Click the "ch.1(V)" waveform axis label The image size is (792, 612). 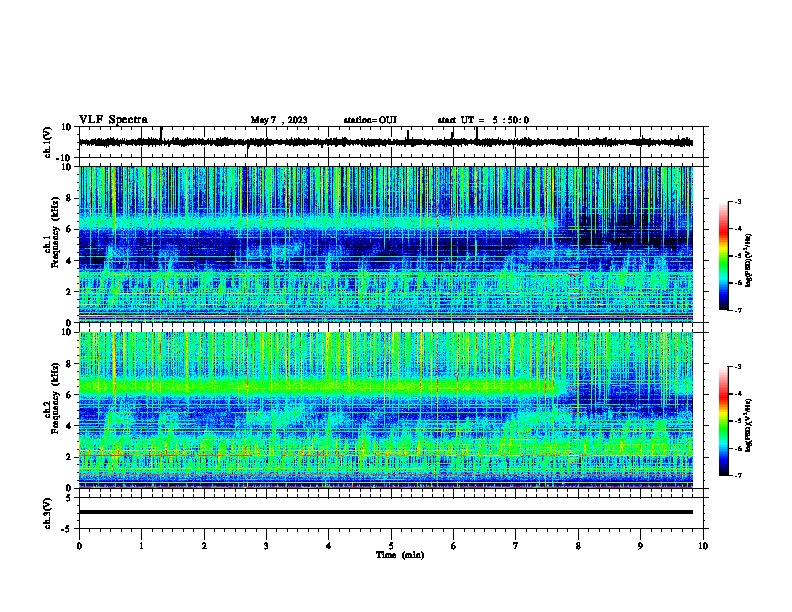click(48, 142)
